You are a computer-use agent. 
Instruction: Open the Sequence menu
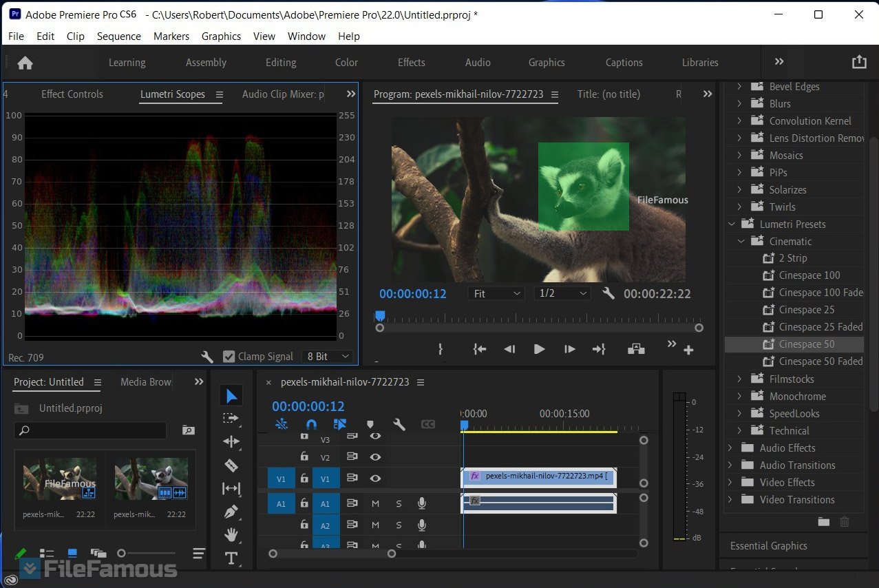point(118,36)
